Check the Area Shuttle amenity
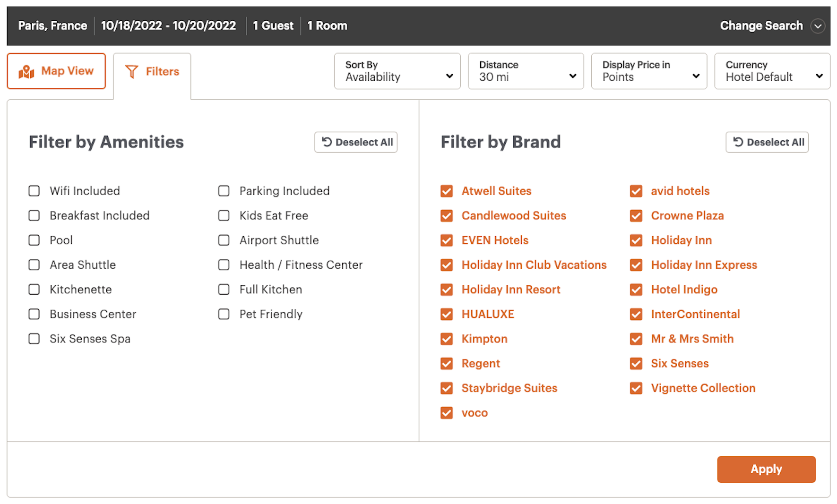837x504 pixels. point(34,265)
